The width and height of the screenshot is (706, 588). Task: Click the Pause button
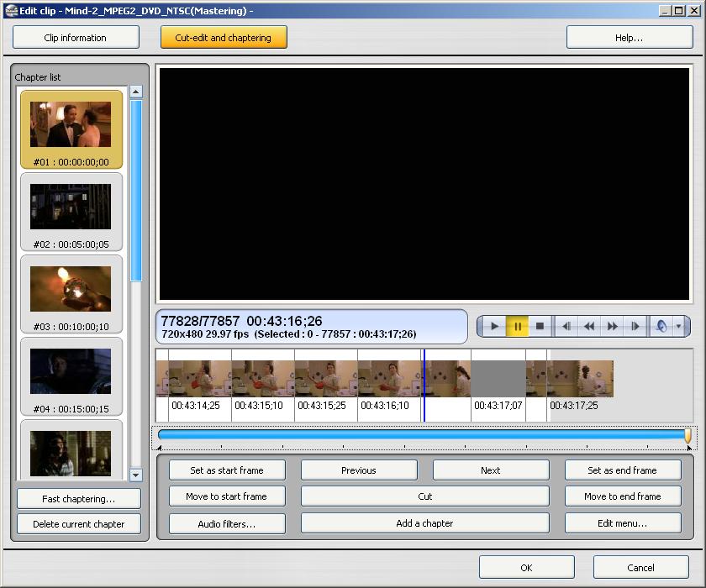pos(518,326)
